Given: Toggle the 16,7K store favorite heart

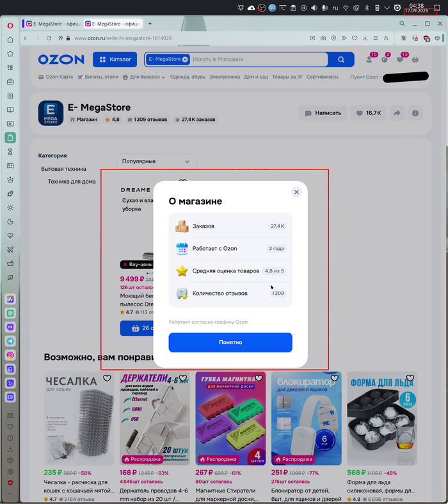Looking at the screenshot, I should (x=368, y=113).
